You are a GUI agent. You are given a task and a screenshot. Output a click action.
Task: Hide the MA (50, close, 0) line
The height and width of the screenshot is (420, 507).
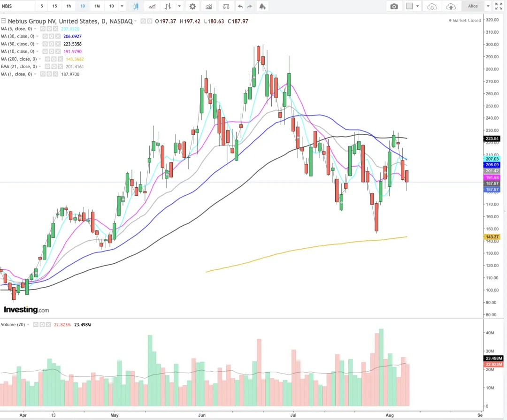point(45,44)
